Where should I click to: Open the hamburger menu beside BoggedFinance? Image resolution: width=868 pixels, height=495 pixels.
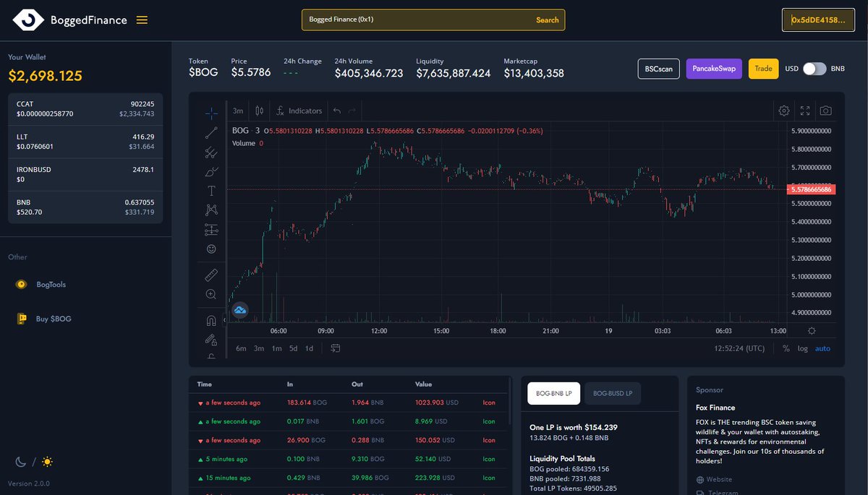pyautogui.click(x=142, y=20)
